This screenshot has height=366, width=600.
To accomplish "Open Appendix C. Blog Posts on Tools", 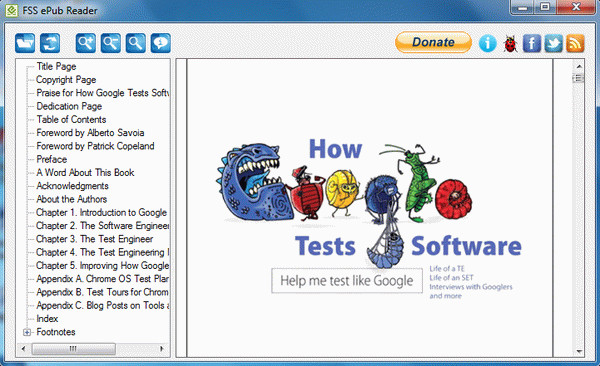I will click(103, 305).
